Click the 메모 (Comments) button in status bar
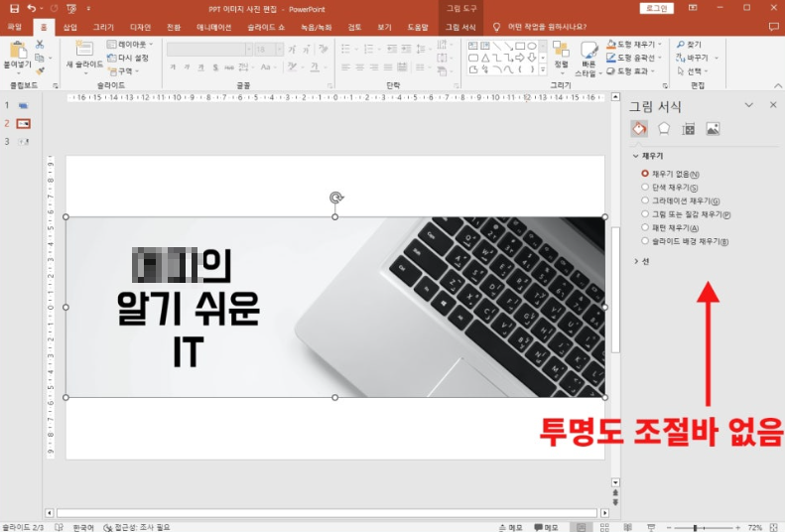This screenshot has height=532, width=785. pos(546,526)
